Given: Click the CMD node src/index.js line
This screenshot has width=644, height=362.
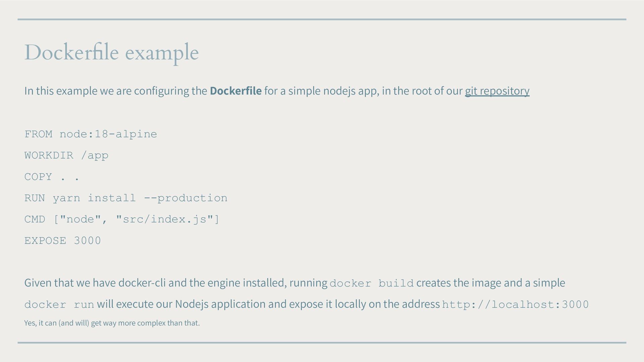Looking at the screenshot, I should pos(122,219).
